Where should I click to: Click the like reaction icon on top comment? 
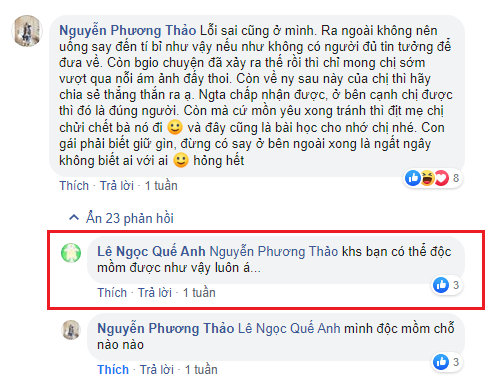pos(413,178)
